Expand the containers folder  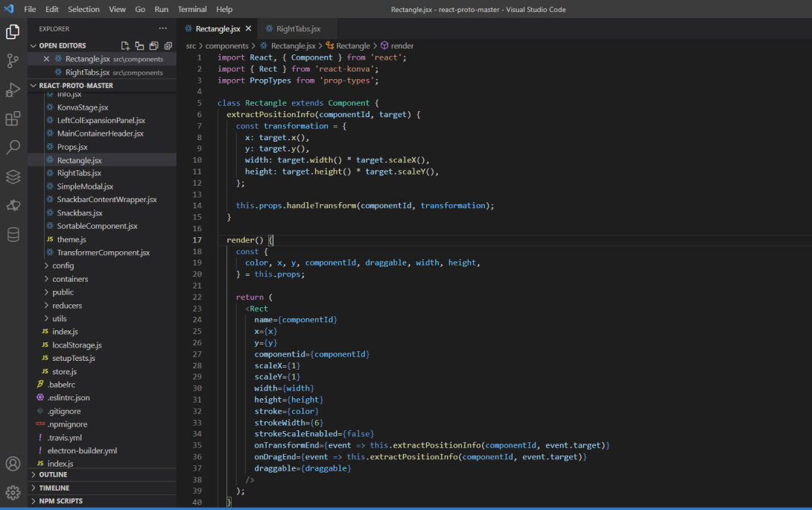click(70, 279)
